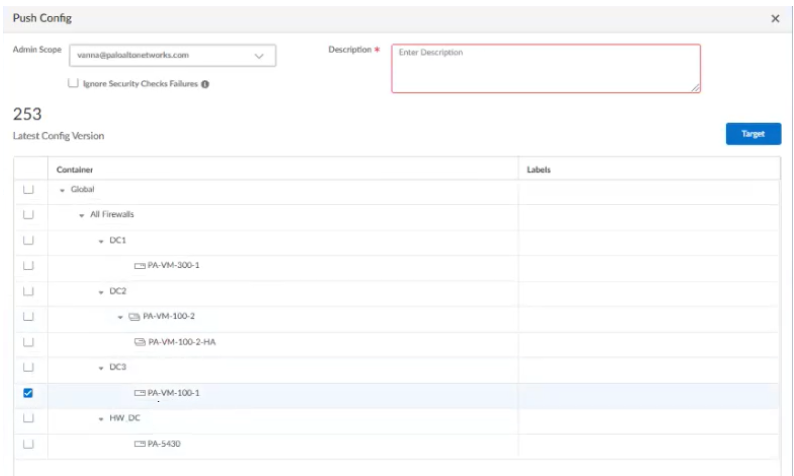Tick the DC3 row checkbox
The image size is (794, 476).
(28, 367)
